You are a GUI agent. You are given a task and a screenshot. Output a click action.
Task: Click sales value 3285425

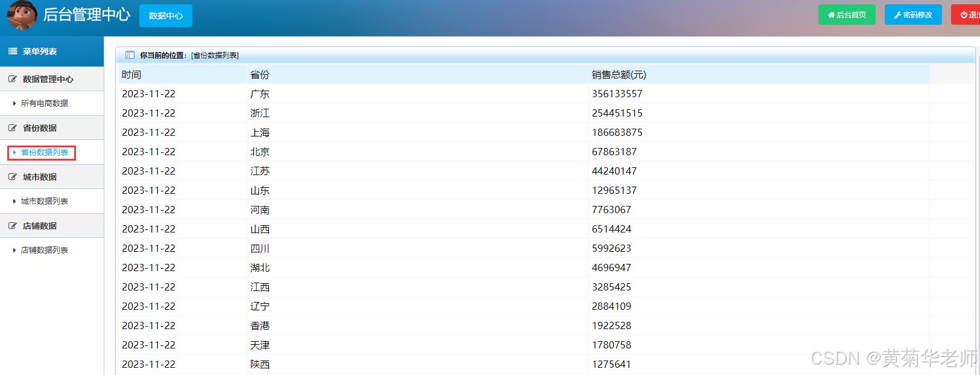[x=612, y=287]
